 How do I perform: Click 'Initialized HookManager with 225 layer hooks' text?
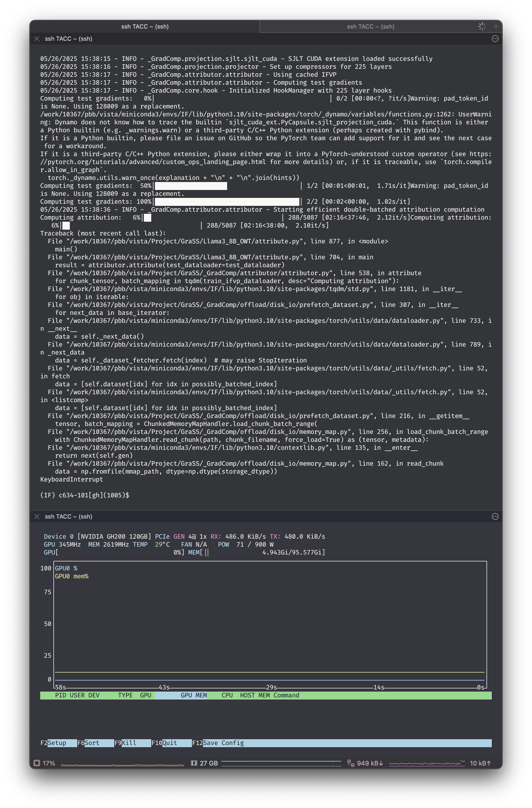coord(310,90)
